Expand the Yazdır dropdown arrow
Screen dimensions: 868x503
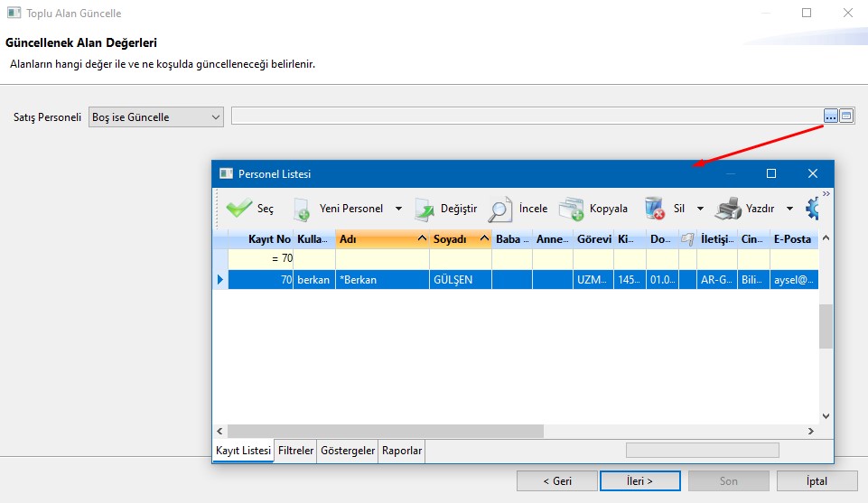[x=789, y=209]
